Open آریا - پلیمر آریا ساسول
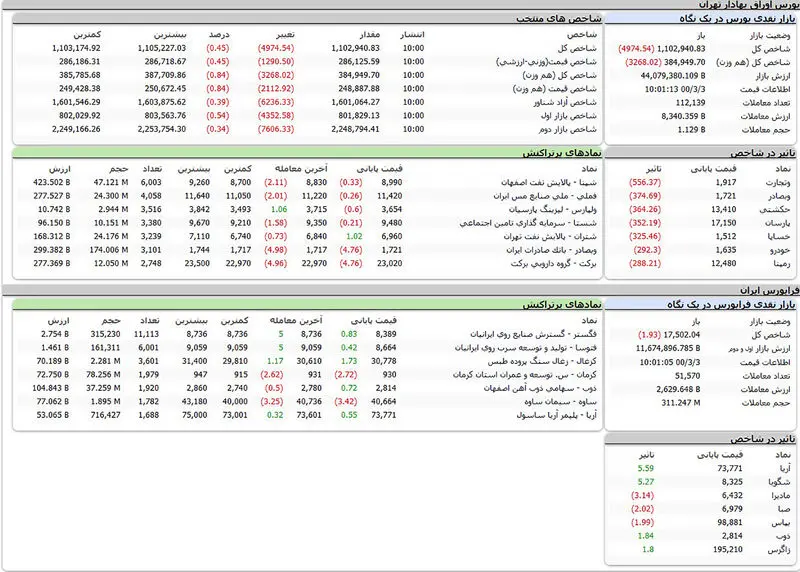This screenshot has width=800, height=572. (556, 415)
